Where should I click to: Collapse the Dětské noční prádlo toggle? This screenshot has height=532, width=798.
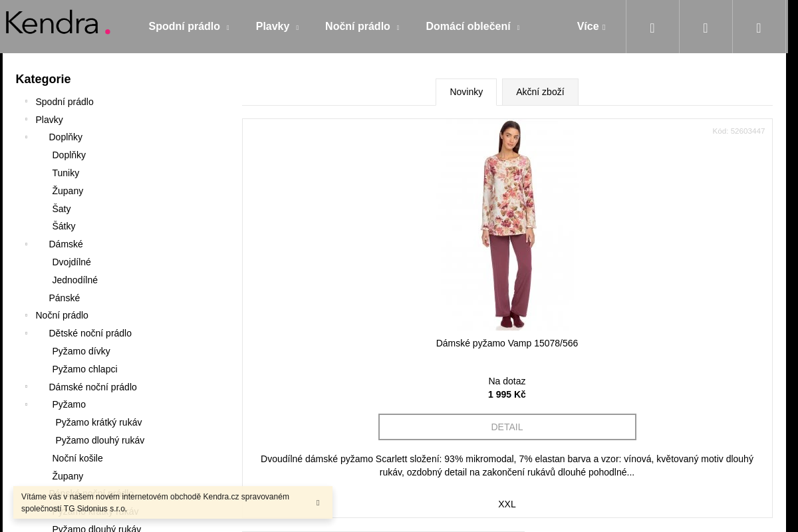(x=27, y=333)
